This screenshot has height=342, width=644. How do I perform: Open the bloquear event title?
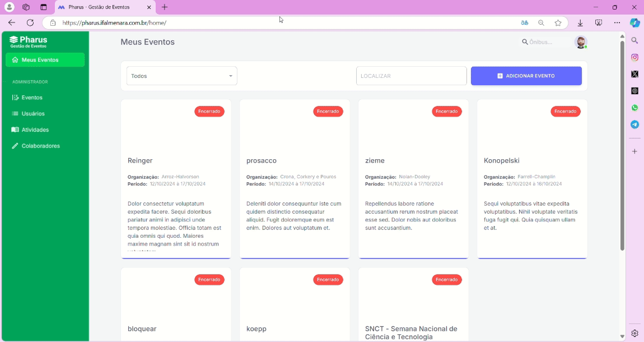click(142, 329)
